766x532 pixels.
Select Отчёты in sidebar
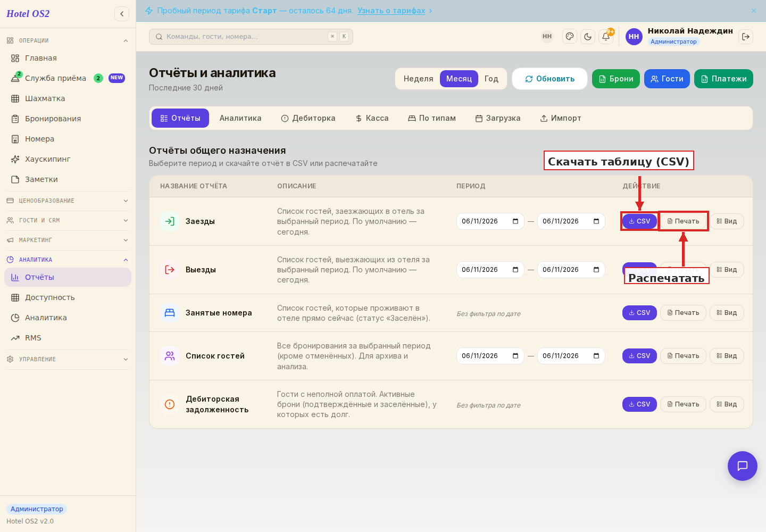pyautogui.click(x=68, y=277)
